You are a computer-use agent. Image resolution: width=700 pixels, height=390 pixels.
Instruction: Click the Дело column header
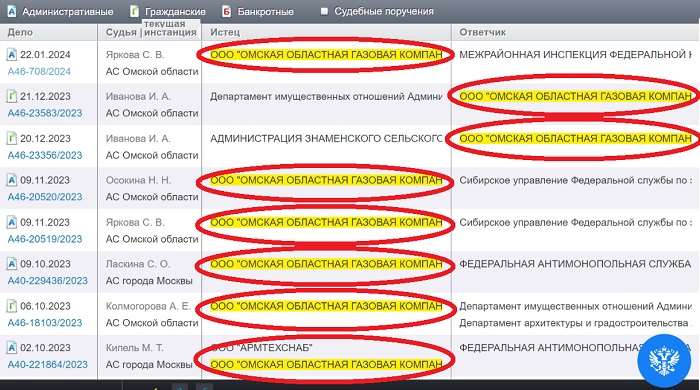(20, 32)
